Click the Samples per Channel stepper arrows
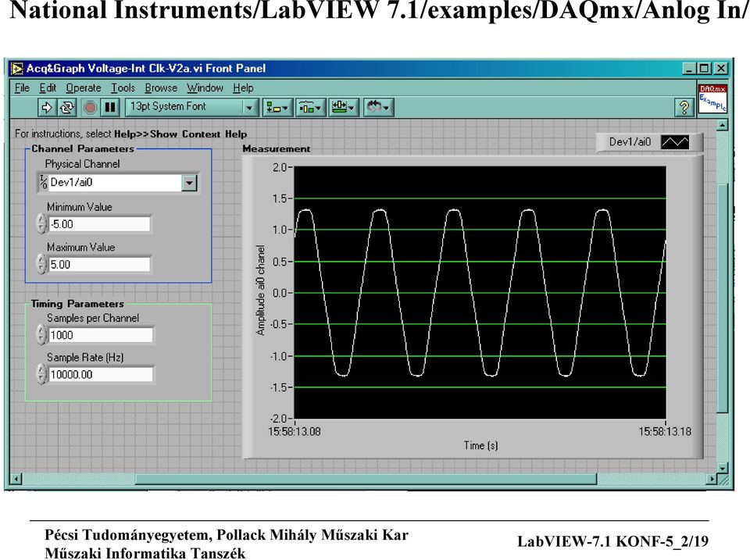 click(x=41, y=335)
